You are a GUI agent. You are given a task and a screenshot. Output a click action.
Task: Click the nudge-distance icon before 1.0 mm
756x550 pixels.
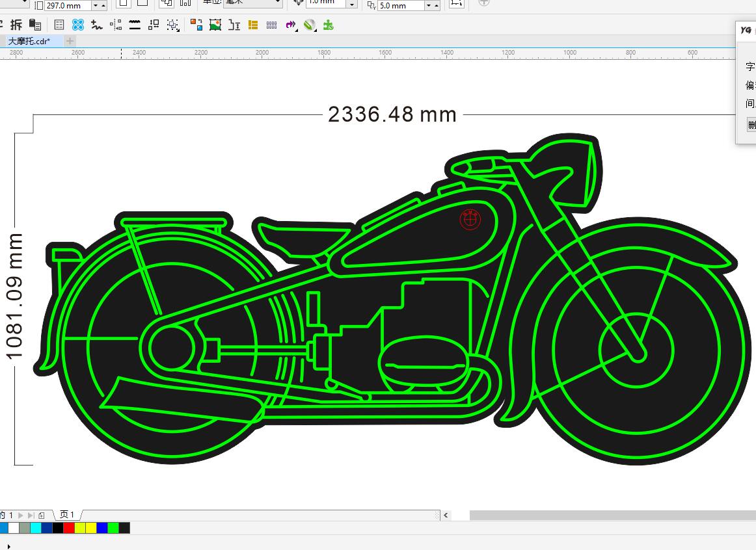click(x=299, y=4)
